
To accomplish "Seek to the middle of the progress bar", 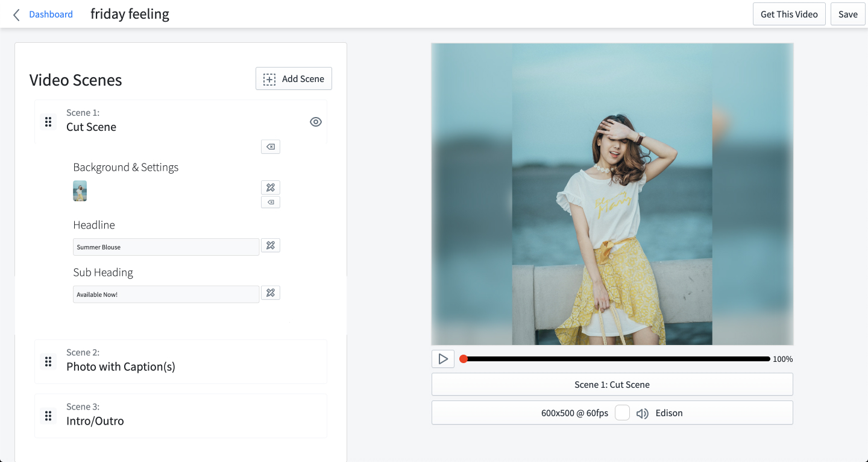I will [x=615, y=359].
